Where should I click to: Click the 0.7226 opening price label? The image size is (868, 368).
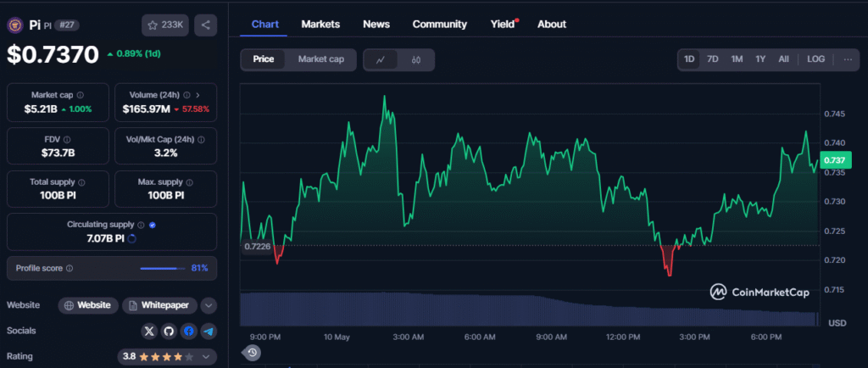tap(258, 246)
